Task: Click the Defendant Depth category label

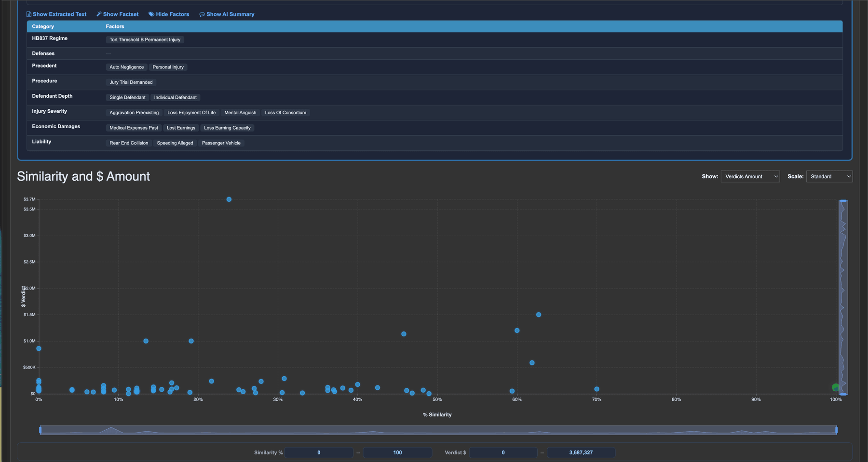Action: (52, 96)
